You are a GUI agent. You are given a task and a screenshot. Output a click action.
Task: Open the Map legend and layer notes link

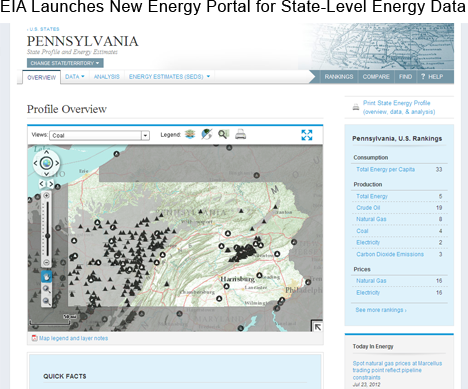coord(73,338)
